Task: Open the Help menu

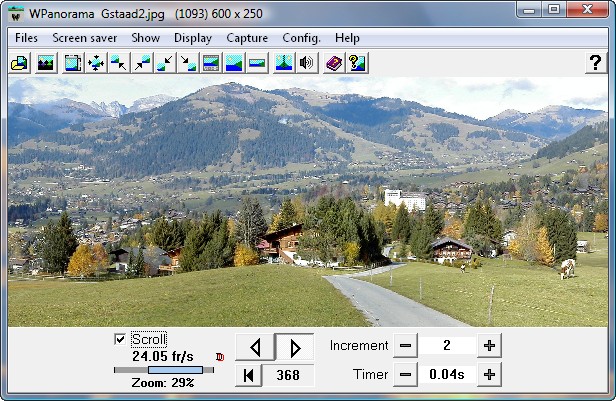Action: click(x=347, y=38)
